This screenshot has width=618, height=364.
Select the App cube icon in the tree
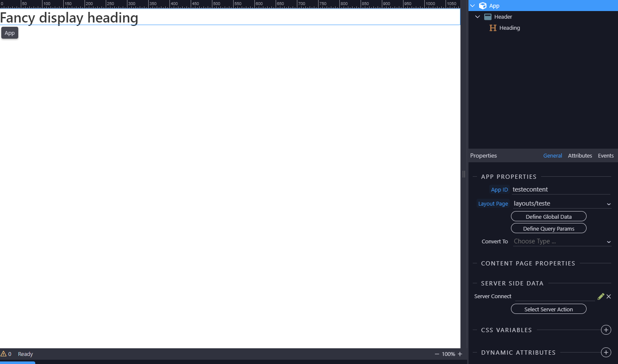(x=483, y=6)
